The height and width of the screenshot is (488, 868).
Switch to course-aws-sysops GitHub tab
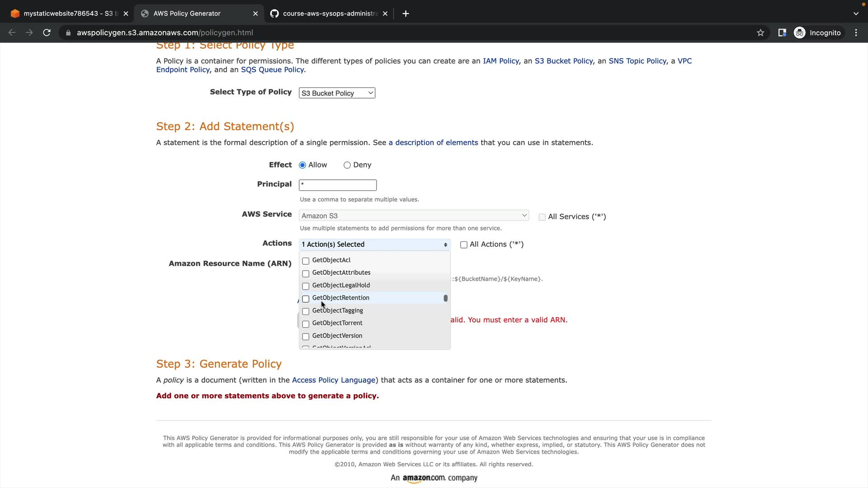tap(329, 14)
